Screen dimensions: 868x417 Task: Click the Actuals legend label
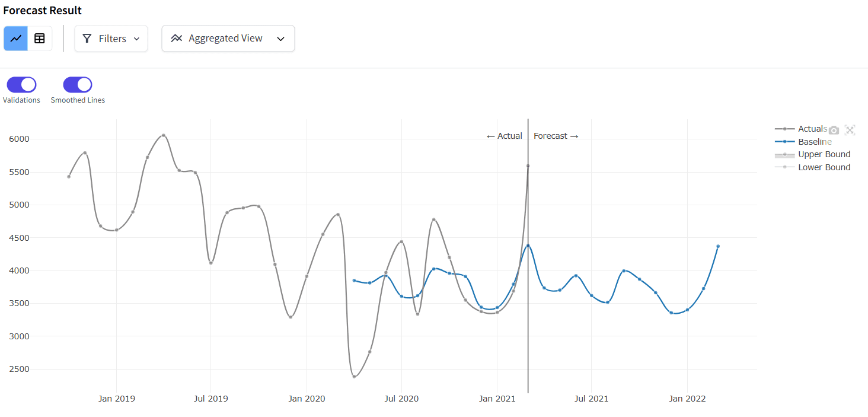coord(812,129)
